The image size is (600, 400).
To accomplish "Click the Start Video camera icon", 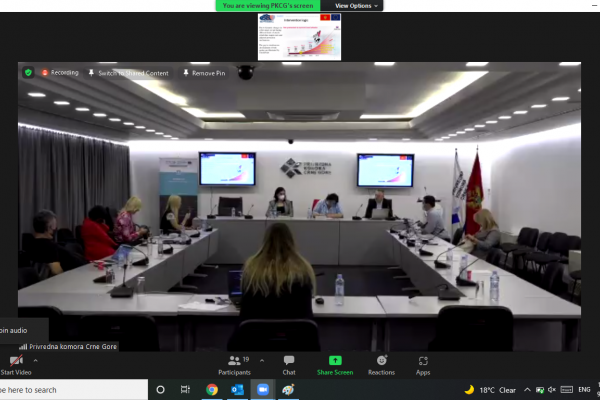I will pyautogui.click(x=16, y=361).
